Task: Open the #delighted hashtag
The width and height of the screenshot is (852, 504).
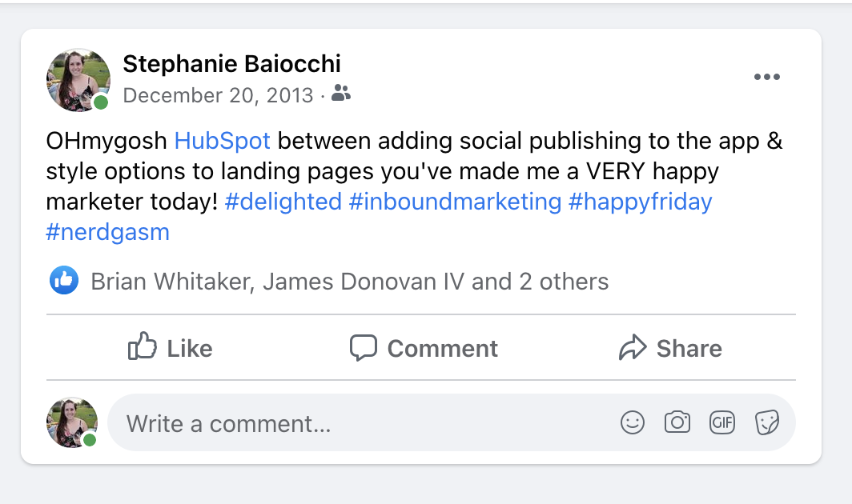Action: pyautogui.click(x=283, y=202)
